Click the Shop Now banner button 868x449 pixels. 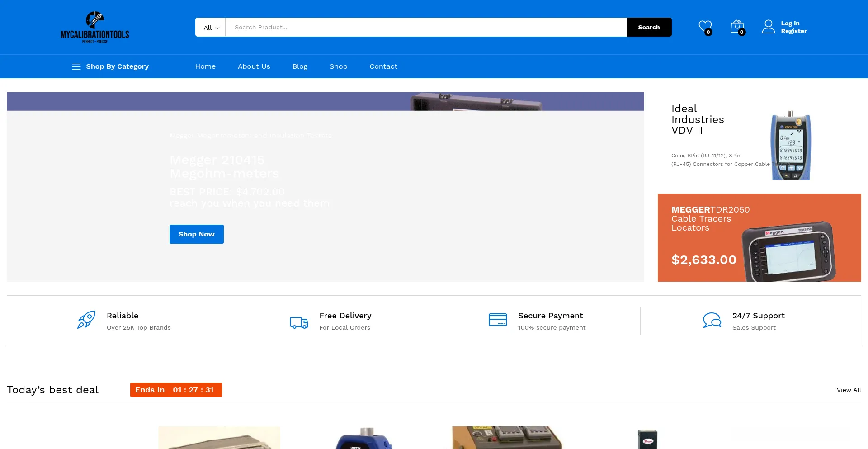click(197, 234)
